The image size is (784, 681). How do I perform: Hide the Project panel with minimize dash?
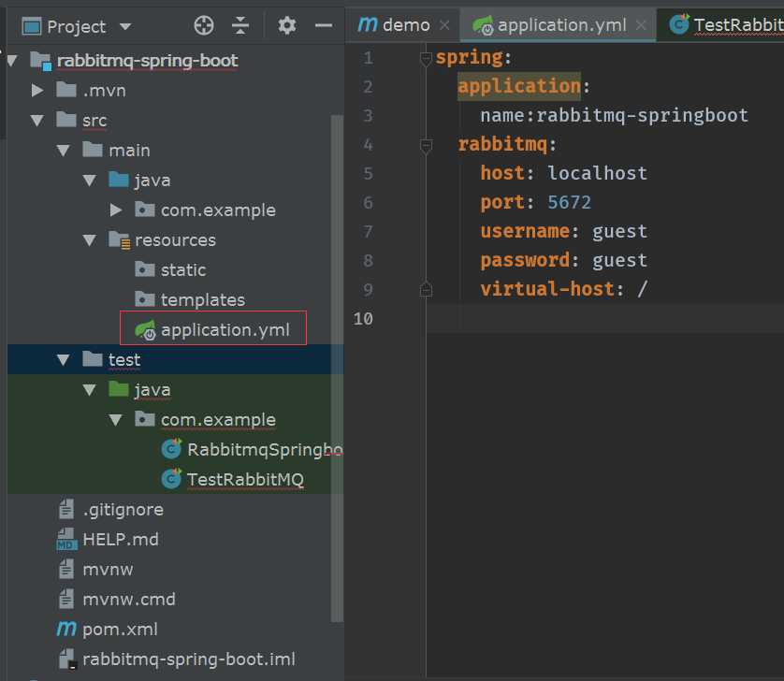click(324, 25)
